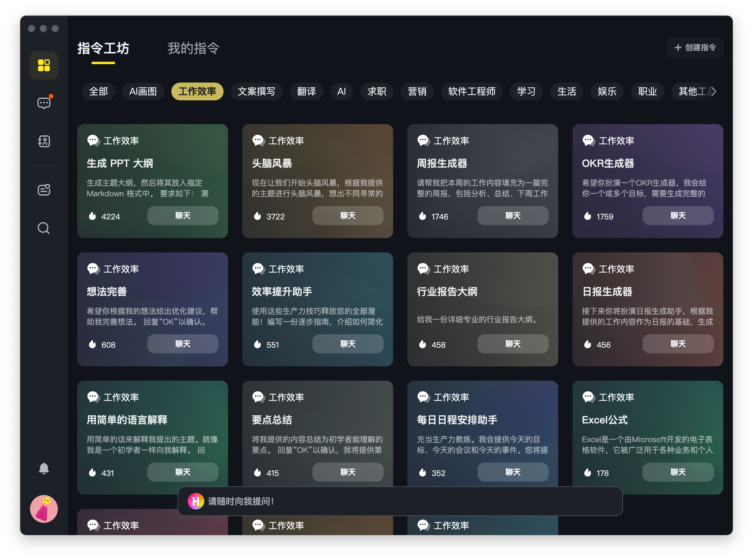Open notifications bell icon
The width and height of the screenshot is (753, 560).
click(x=44, y=468)
